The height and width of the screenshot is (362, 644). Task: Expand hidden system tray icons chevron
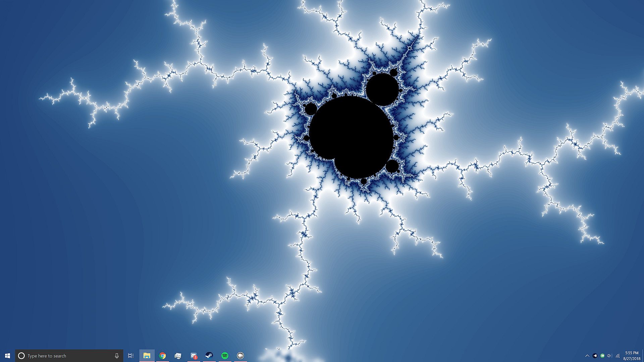(587, 356)
